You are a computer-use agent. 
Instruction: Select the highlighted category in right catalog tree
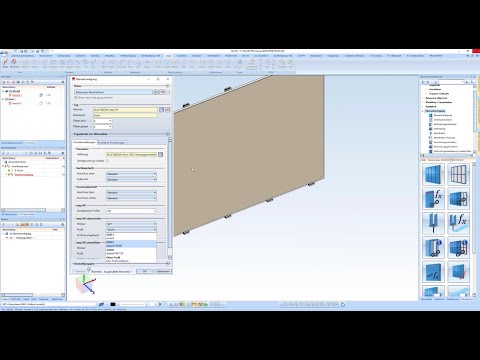pos(435,111)
